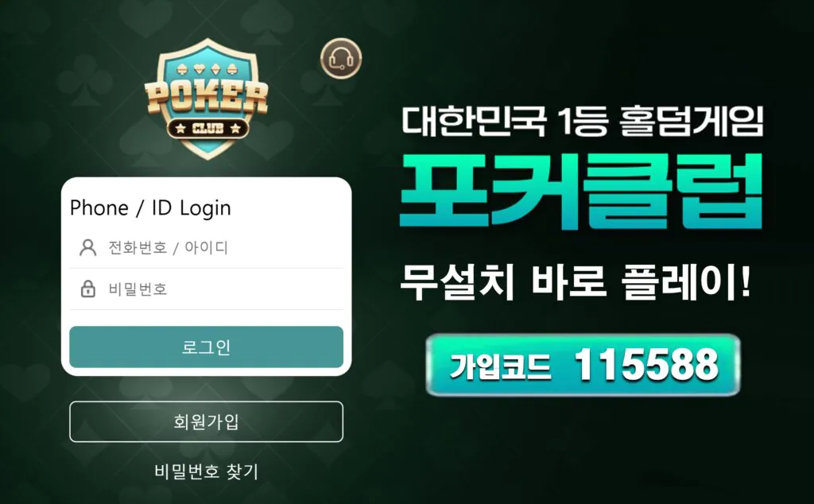Focus the 비밀번호 password field
This screenshot has width=814, height=504.
(x=206, y=289)
